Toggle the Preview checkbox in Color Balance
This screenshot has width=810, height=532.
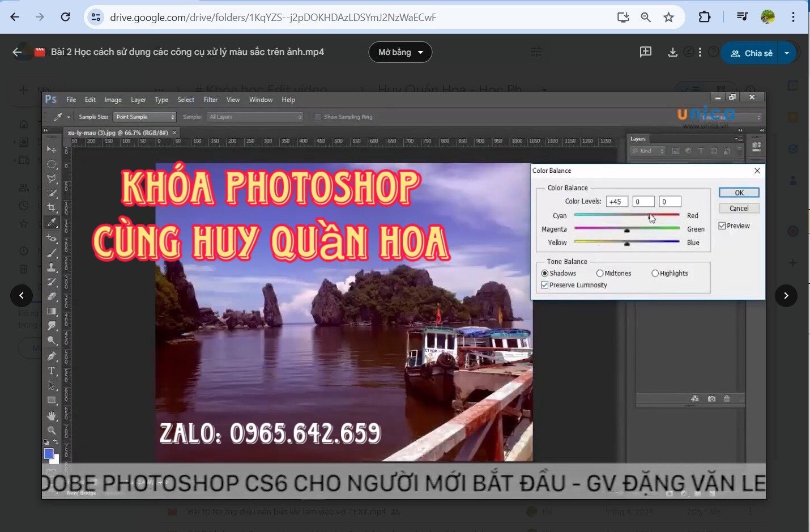click(722, 225)
